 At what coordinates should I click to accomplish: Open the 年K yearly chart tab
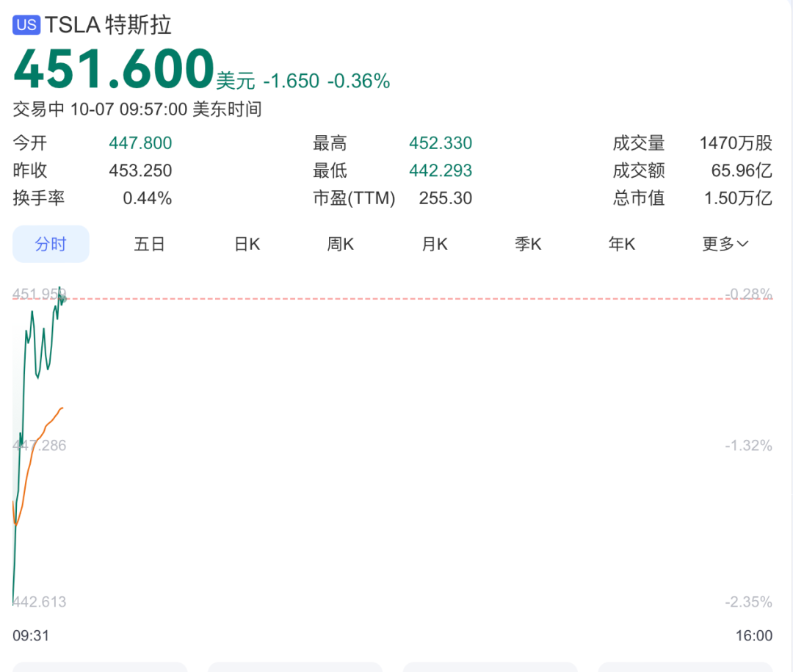pos(621,245)
